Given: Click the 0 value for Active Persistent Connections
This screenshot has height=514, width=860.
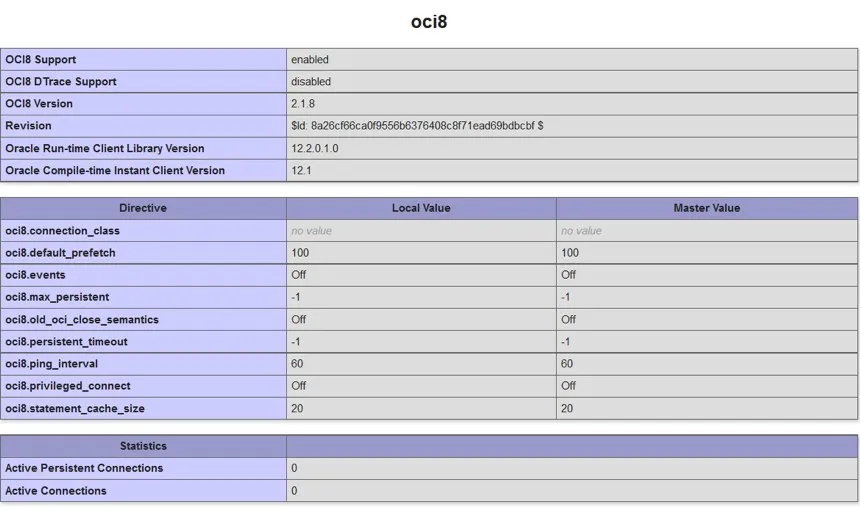Looking at the screenshot, I should 295,468.
